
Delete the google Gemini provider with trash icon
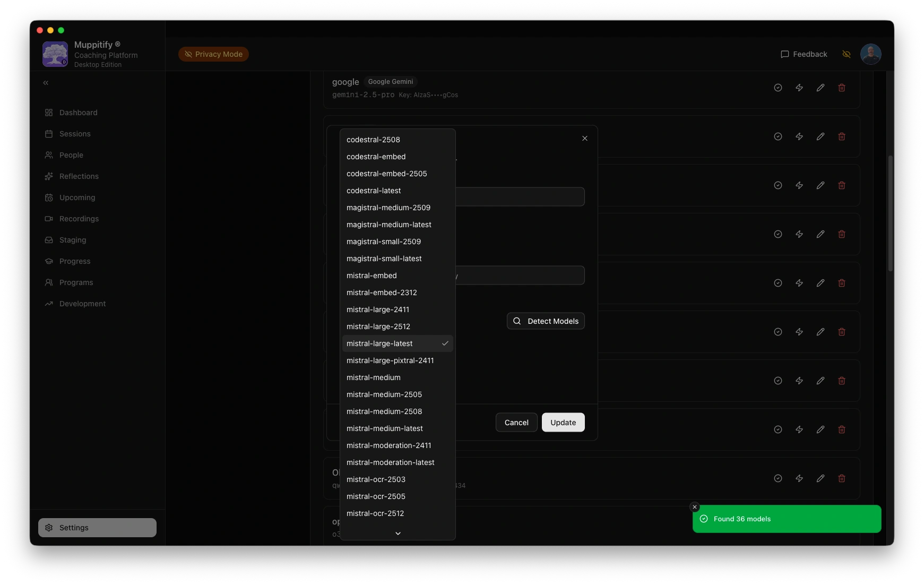click(x=841, y=88)
